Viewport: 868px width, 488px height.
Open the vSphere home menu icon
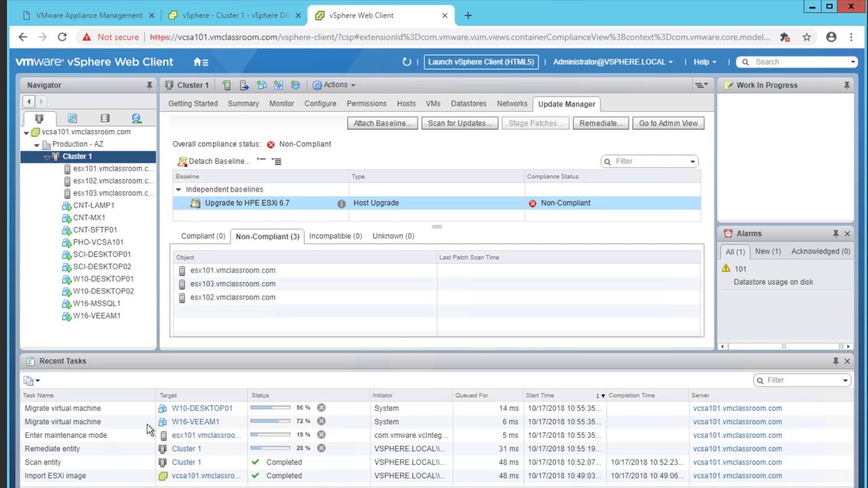coord(201,62)
